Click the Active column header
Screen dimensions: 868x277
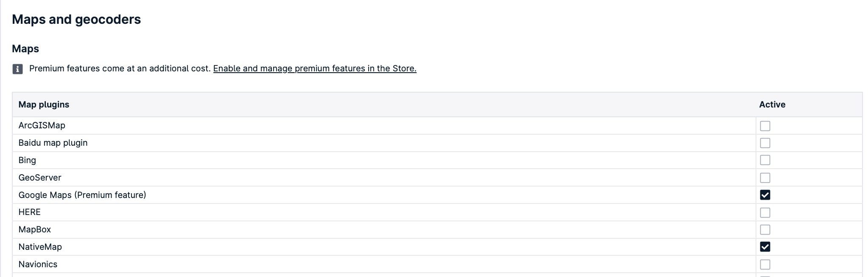point(772,105)
